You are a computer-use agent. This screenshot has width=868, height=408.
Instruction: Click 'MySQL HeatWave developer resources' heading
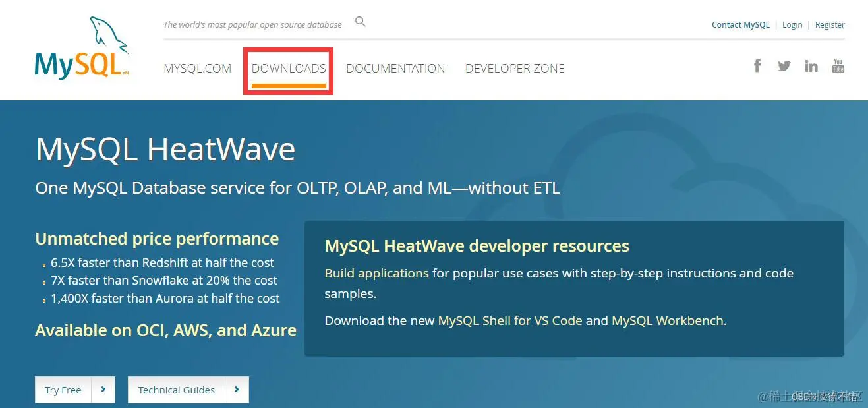(477, 247)
